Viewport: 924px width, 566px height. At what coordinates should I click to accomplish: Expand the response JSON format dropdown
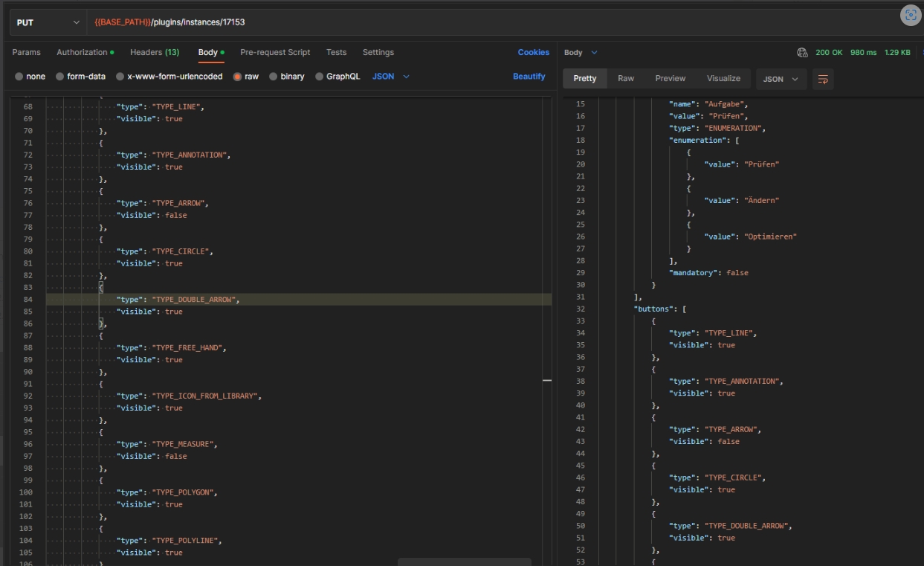coord(781,79)
